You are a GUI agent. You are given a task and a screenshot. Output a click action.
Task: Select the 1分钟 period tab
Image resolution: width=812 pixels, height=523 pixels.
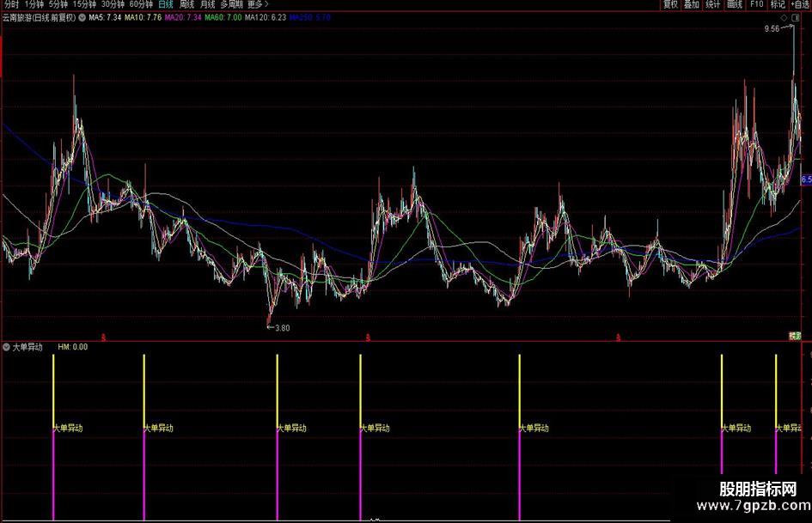click(34, 4)
